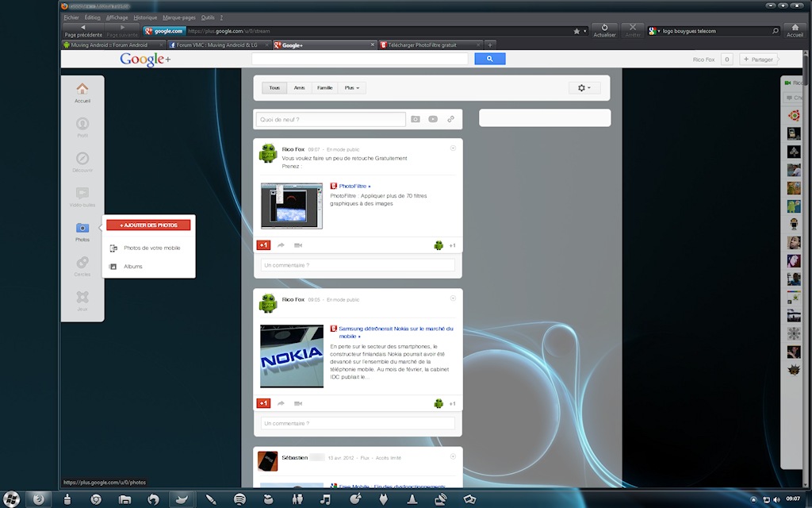Share the PhotoFiltre post with arrow icon

[281, 245]
